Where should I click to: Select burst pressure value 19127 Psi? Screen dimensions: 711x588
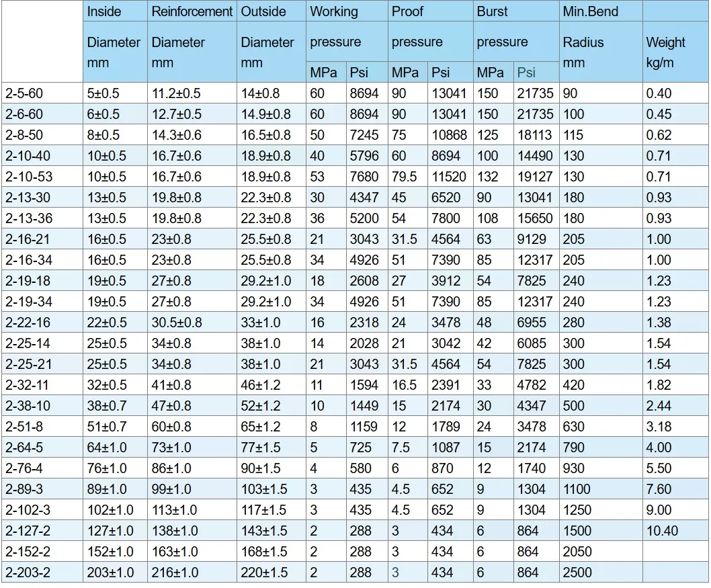[x=535, y=177]
